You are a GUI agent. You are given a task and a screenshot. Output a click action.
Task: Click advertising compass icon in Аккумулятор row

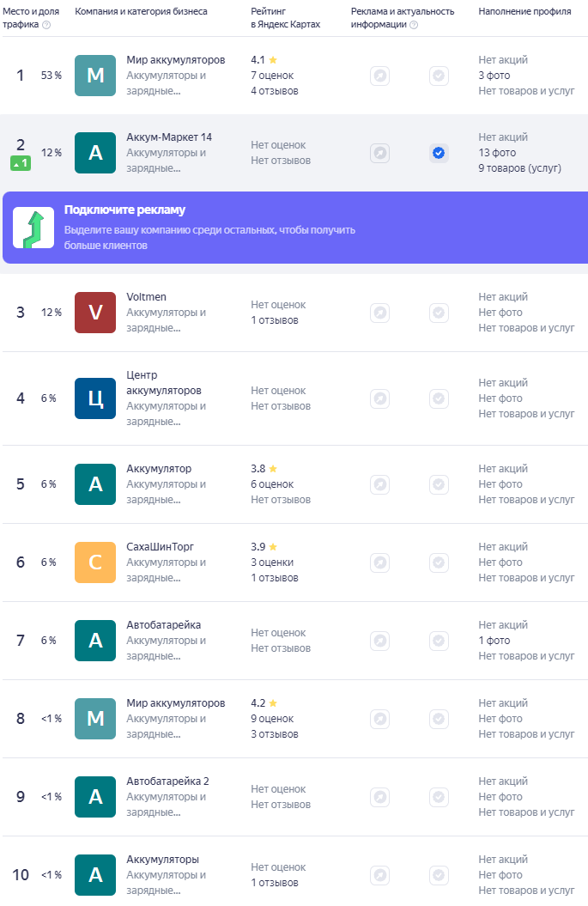(x=380, y=484)
